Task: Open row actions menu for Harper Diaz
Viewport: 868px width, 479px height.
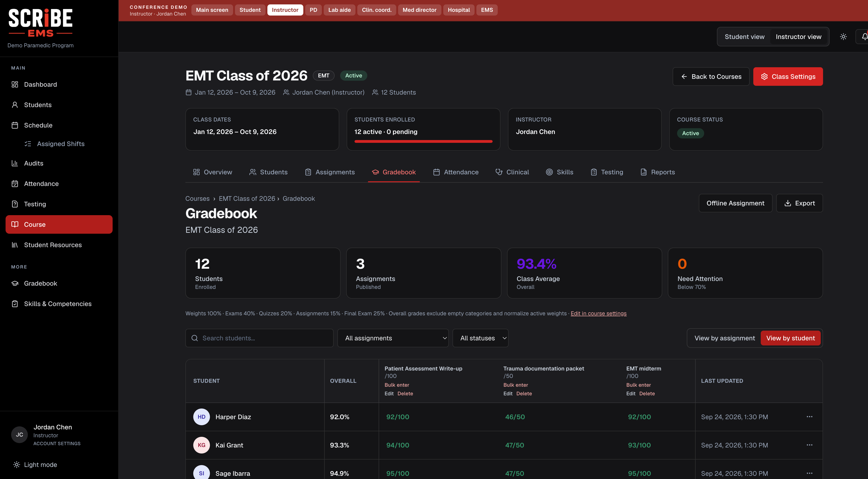Action: click(809, 417)
